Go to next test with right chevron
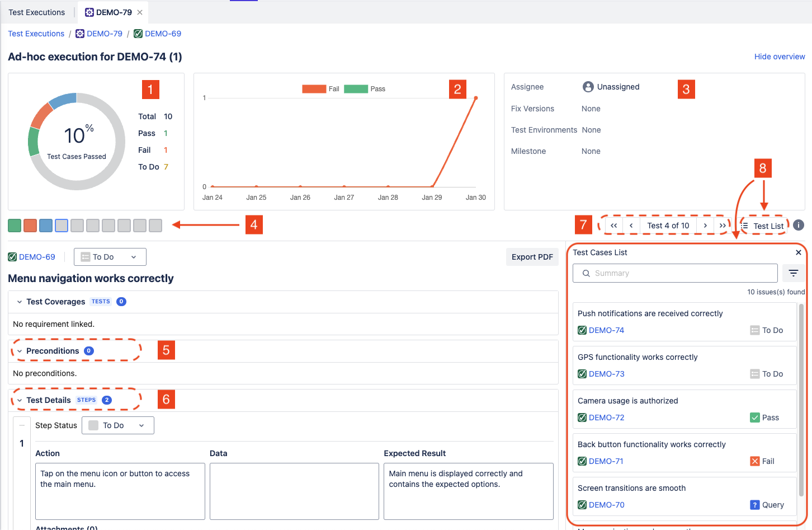 [x=705, y=226]
